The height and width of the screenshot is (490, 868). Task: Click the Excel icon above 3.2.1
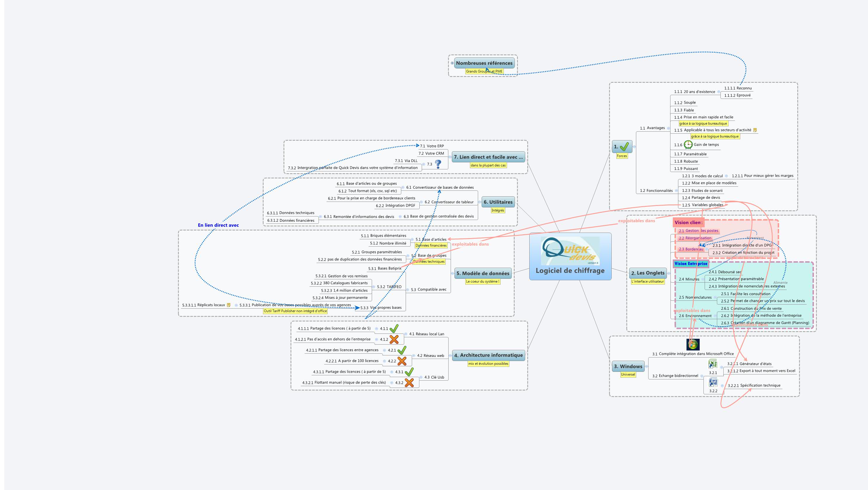click(713, 364)
